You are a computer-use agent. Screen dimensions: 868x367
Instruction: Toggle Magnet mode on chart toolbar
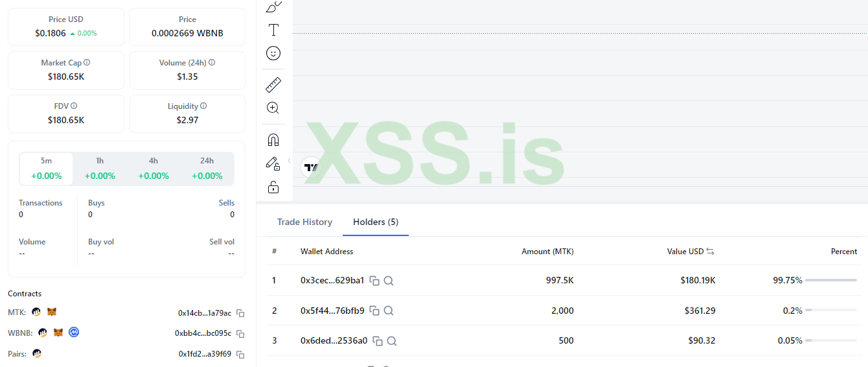273,140
